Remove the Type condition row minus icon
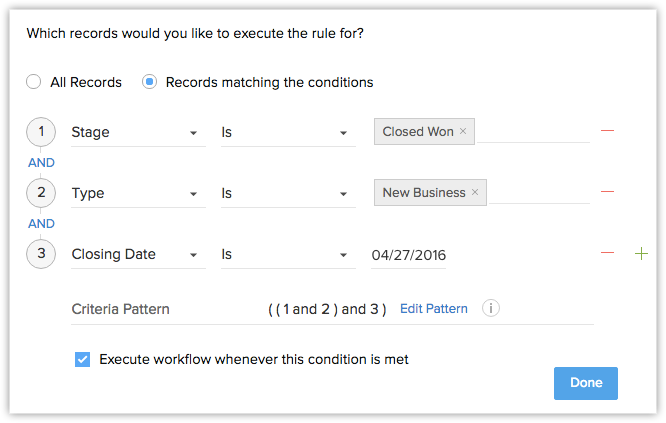 (607, 192)
